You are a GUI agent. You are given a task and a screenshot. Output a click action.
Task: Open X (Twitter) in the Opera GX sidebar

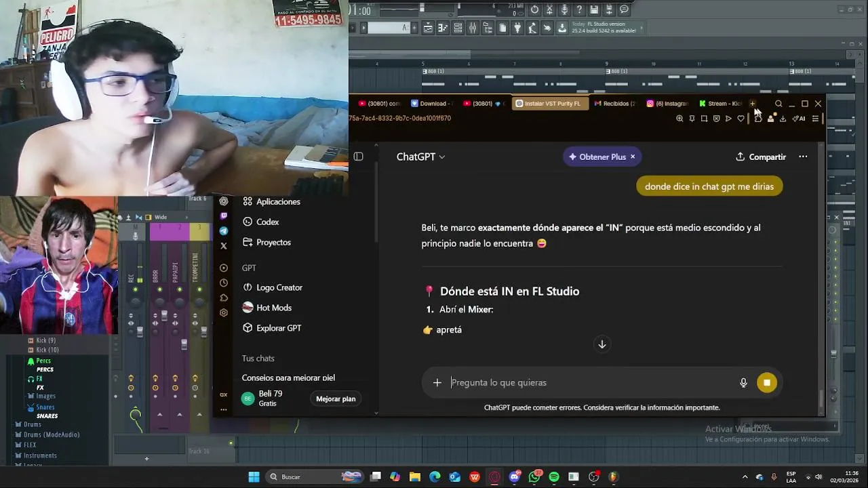224,246
